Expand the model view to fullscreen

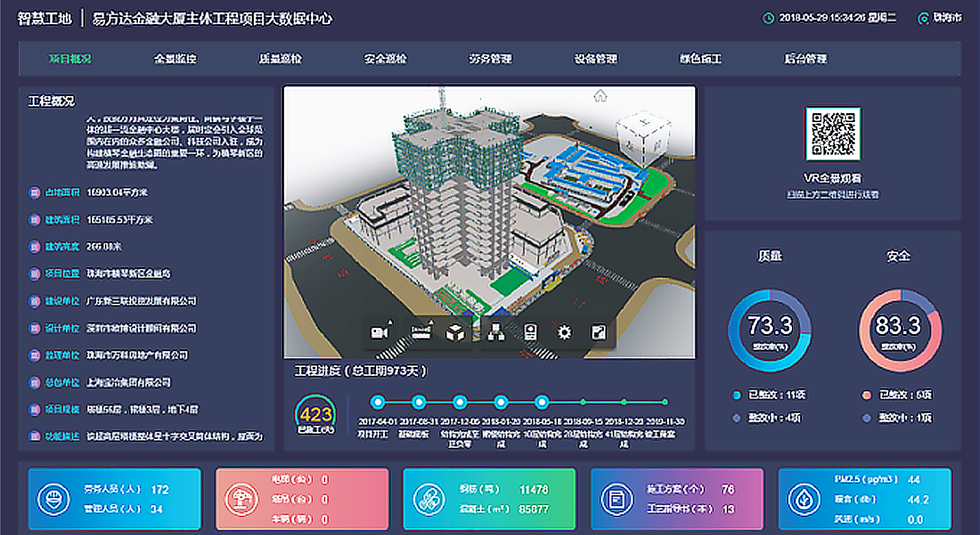coord(598,331)
